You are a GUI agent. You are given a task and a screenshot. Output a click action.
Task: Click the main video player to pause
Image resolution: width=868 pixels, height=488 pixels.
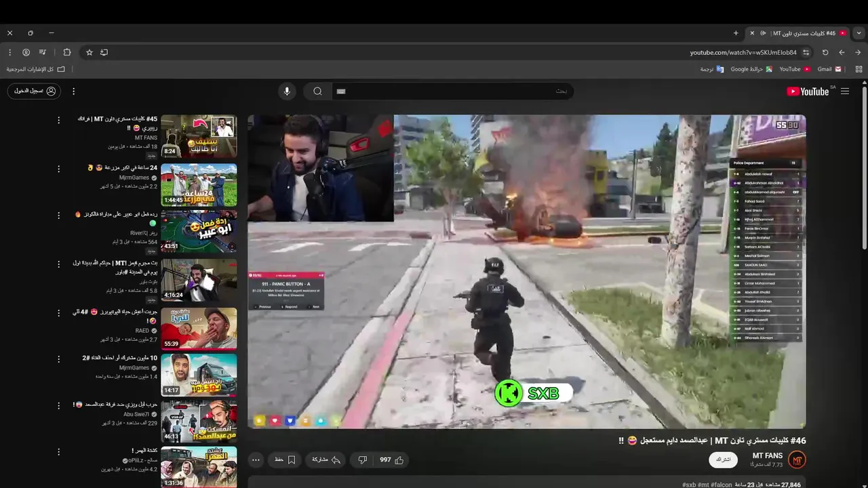tap(526, 271)
